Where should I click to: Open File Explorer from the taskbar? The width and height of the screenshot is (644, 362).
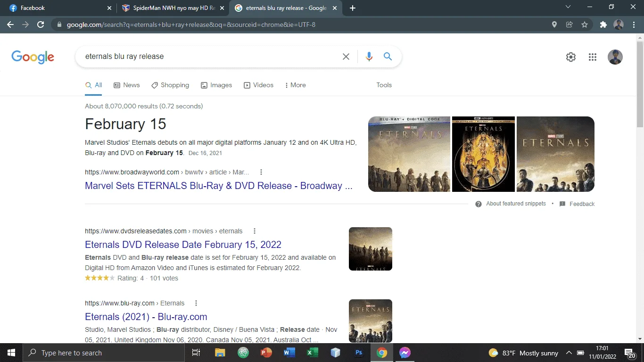[x=220, y=353]
